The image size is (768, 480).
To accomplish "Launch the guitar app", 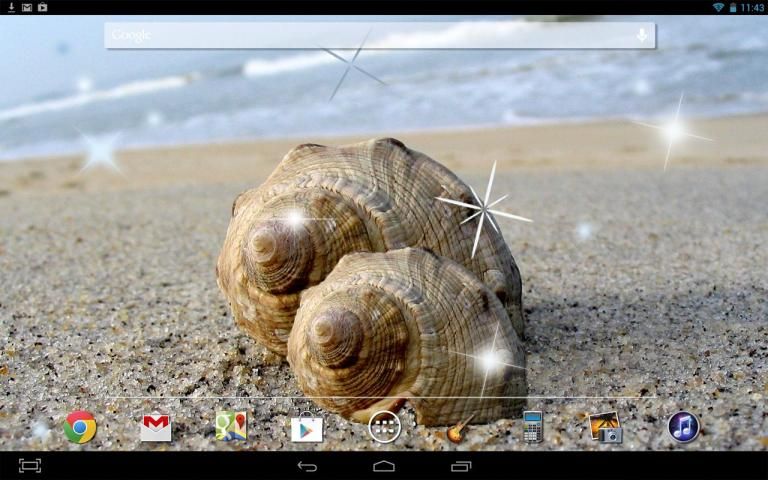I will pos(460,428).
